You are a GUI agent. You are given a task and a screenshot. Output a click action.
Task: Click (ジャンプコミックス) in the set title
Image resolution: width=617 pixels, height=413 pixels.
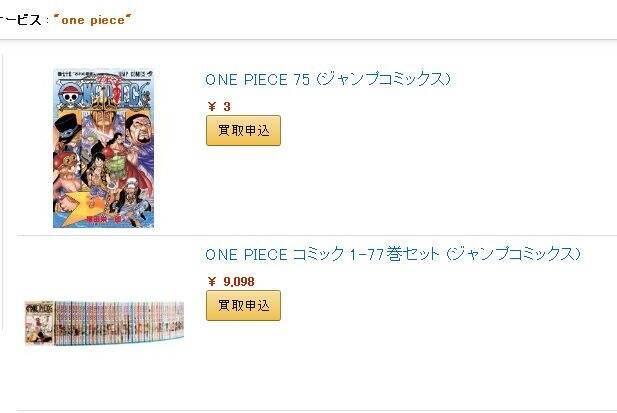click(x=512, y=254)
